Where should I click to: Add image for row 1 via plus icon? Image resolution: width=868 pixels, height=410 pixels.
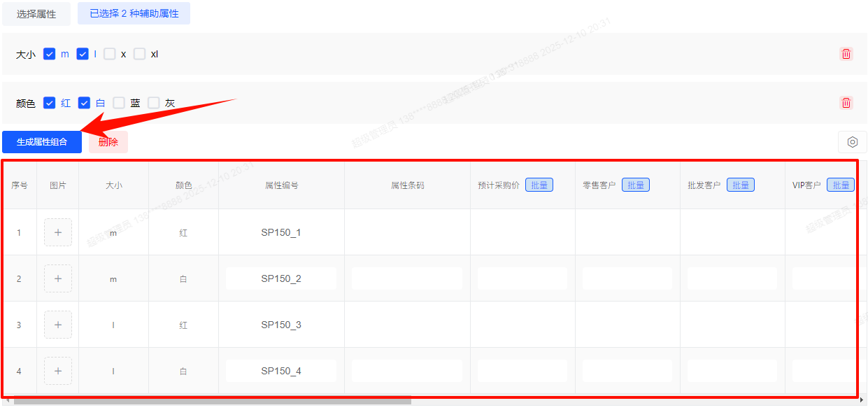point(58,232)
